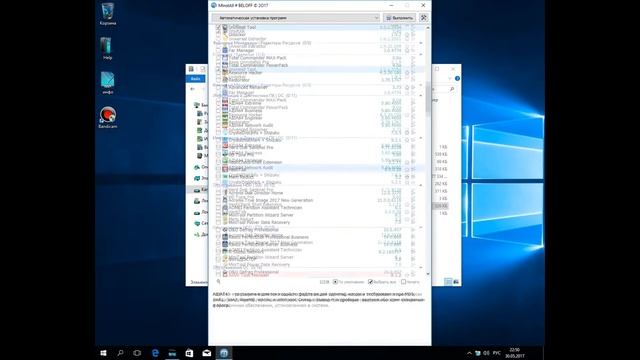Select the AOMEI Partition Assistant Technician row
640x360 pixels.
point(318,208)
